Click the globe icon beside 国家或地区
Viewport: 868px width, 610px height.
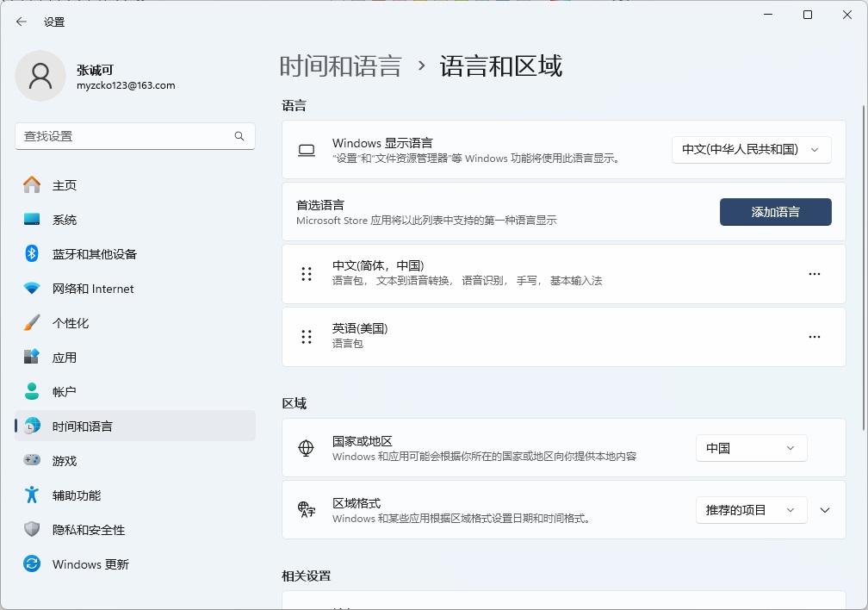(x=307, y=448)
